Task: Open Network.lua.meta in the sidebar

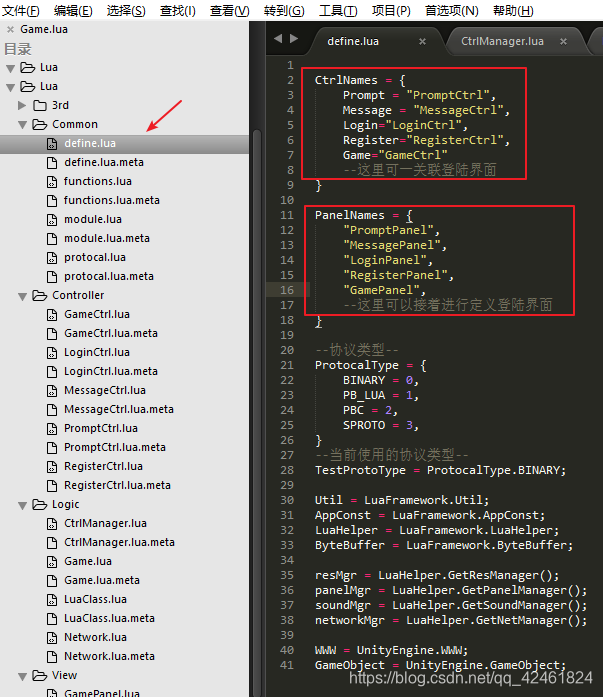Action: [109, 657]
